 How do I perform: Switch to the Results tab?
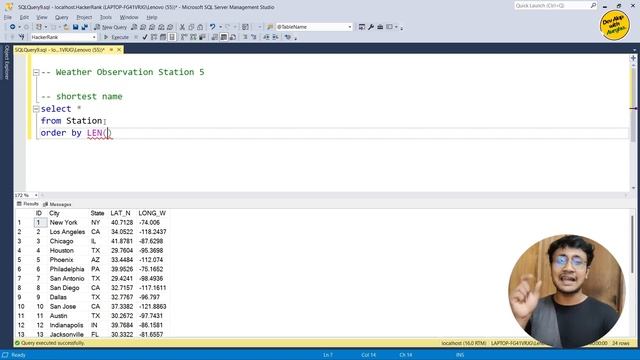[27, 204]
